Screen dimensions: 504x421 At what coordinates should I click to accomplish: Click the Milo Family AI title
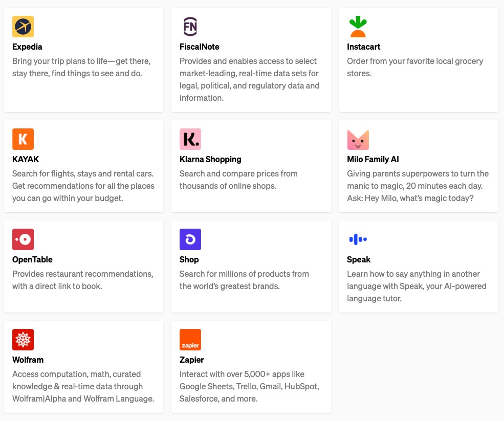373,160
